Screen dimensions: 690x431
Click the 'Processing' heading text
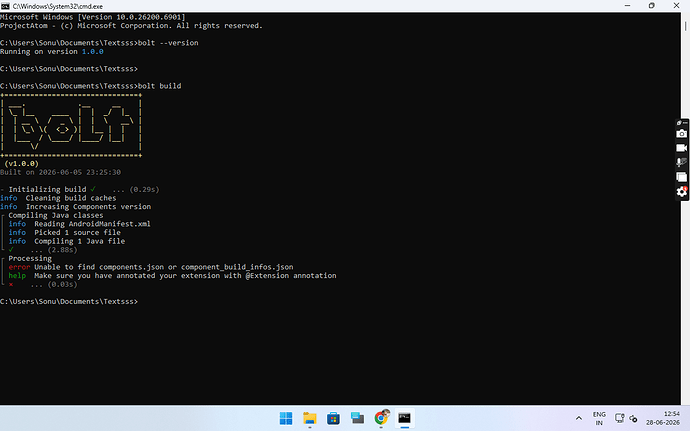30,258
